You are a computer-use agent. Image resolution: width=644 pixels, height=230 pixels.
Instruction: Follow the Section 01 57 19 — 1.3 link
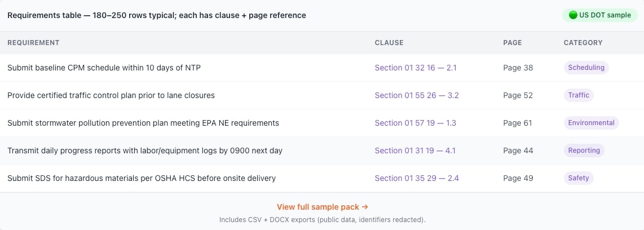(x=415, y=123)
